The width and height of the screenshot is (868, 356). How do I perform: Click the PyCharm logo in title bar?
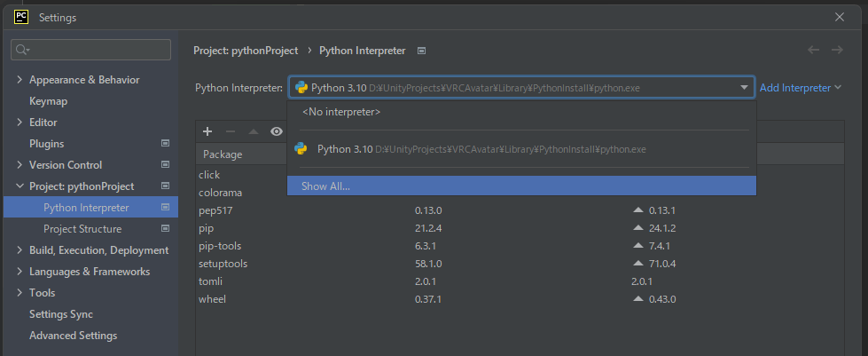21,17
